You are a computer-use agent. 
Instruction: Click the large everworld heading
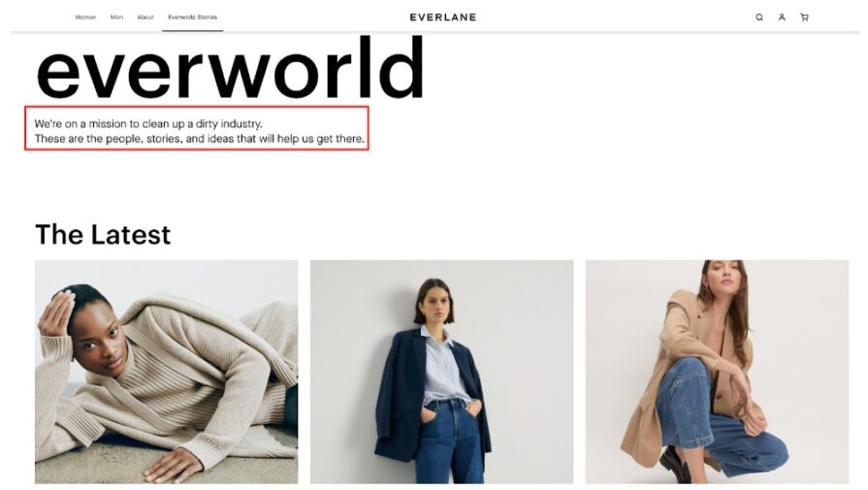tap(230, 69)
